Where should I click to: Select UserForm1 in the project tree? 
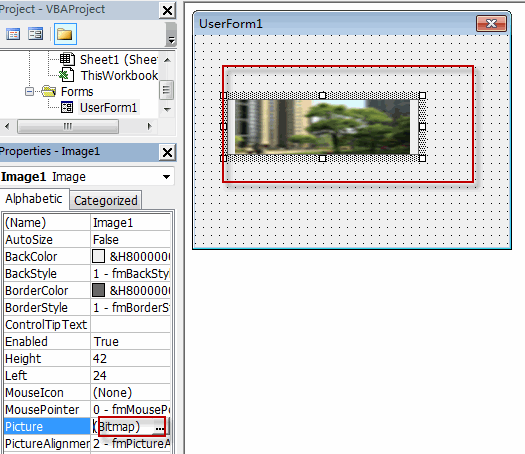coord(108,108)
